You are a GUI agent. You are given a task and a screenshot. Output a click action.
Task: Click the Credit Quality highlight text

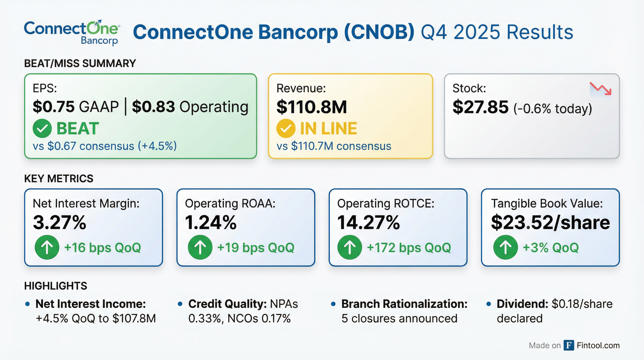click(x=242, y=311)
